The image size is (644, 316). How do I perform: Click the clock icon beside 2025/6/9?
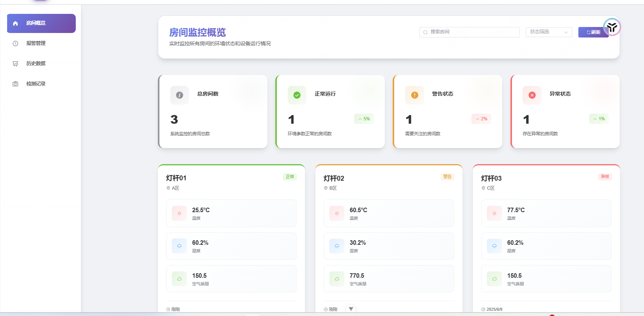click(483, 310)
